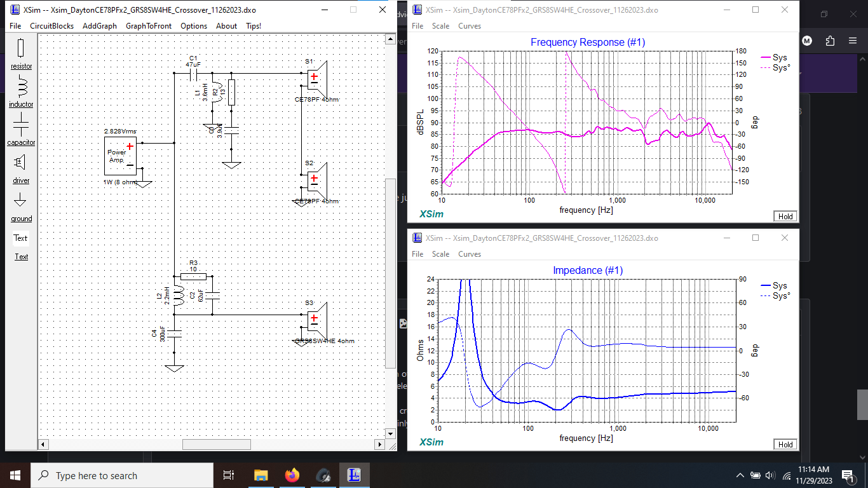Viewport: 868px width, 488px height.
Task: Open File menu in Frequency Response window
Action: (x=417, y=26)
